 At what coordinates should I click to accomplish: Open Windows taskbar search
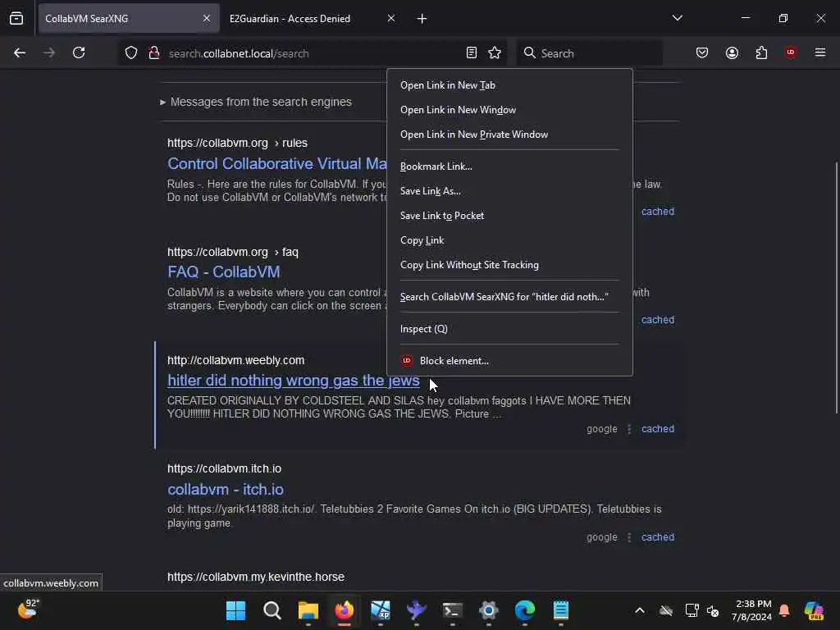[272, 610]
